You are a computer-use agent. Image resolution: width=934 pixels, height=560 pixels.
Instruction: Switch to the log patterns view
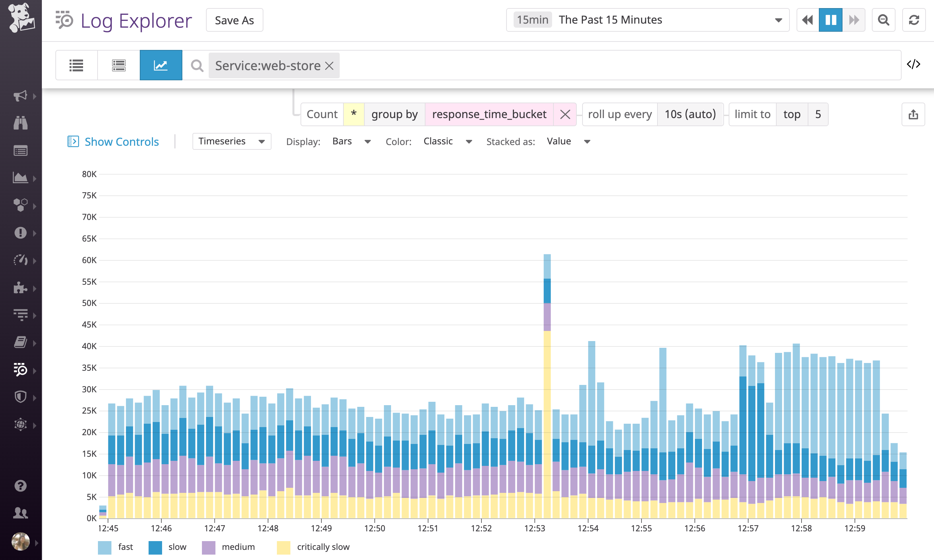pyautogui.click(x=118, y=65)
